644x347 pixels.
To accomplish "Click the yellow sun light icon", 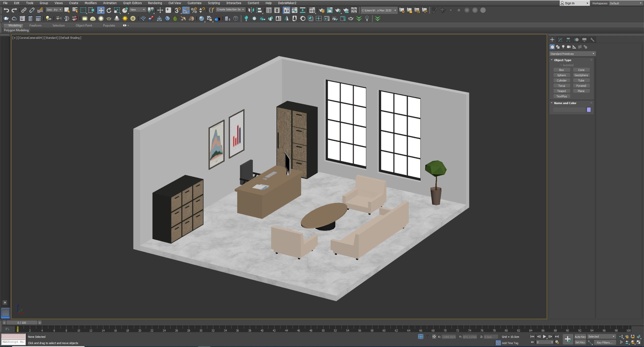I will point(125,18).
